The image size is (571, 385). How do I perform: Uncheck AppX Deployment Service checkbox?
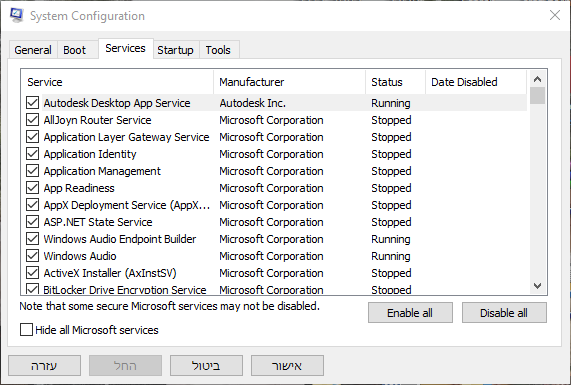point(32,205)
